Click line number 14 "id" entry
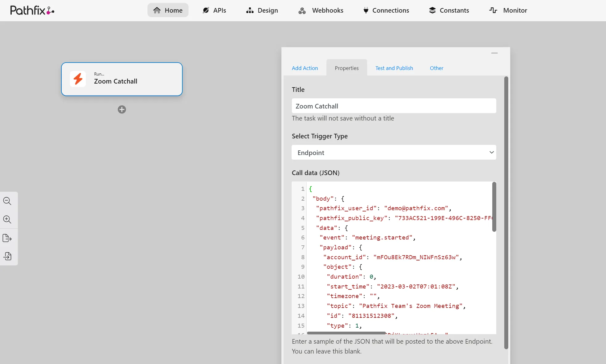 tap(362, 316)
